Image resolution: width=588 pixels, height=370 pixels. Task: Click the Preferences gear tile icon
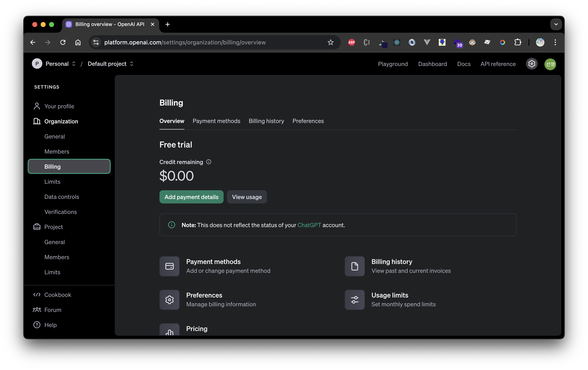tap(170, 300)
